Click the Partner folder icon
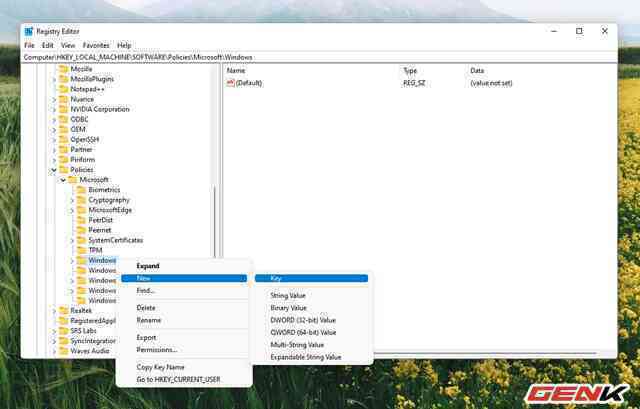 (x=64, y=149)
